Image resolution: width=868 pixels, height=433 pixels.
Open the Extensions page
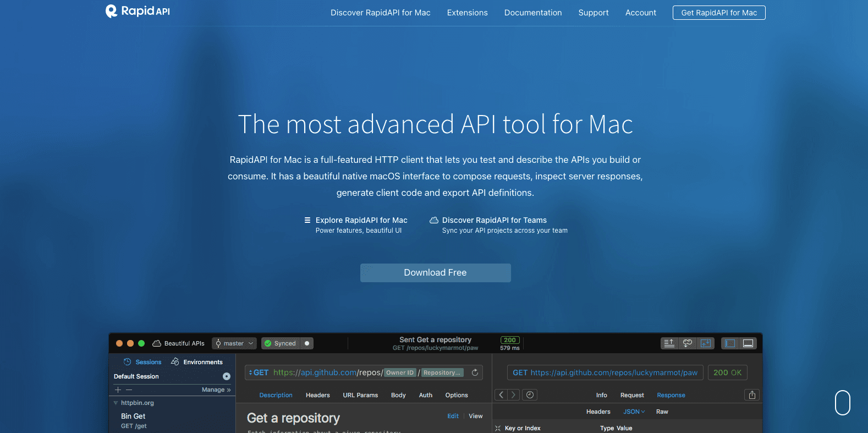467,13
